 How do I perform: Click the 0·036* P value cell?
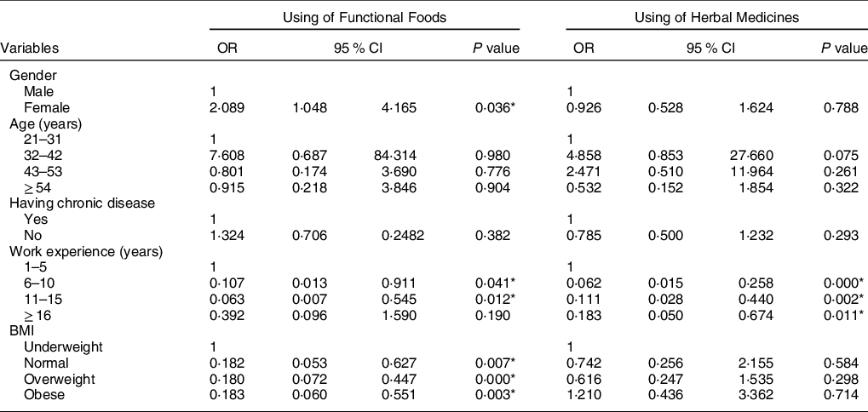[x=497, y=106]
